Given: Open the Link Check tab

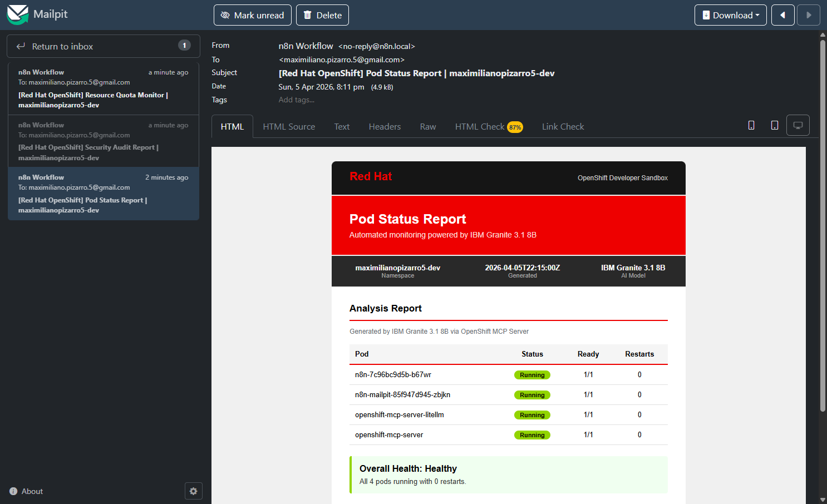Looking at the screenshot, I should (x=563, y=127).
